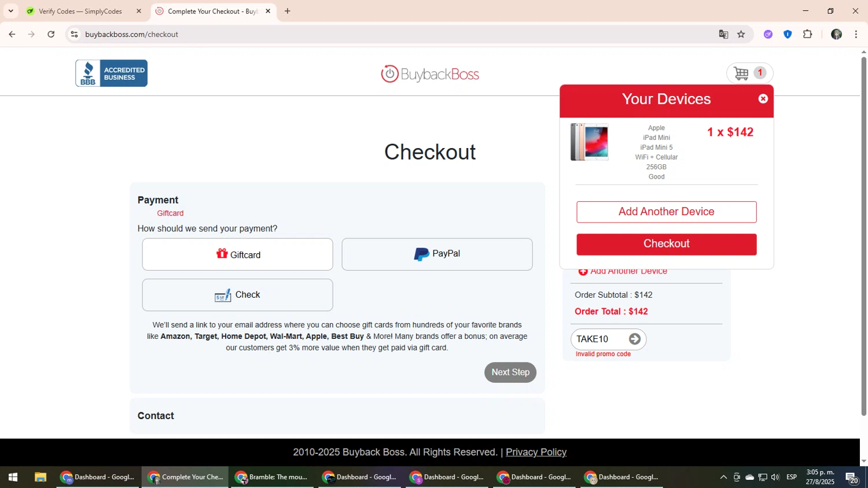Submit promo code with arrow icon
The width and height of the screenshot is (868, 488).
click(x=635, y=339)
